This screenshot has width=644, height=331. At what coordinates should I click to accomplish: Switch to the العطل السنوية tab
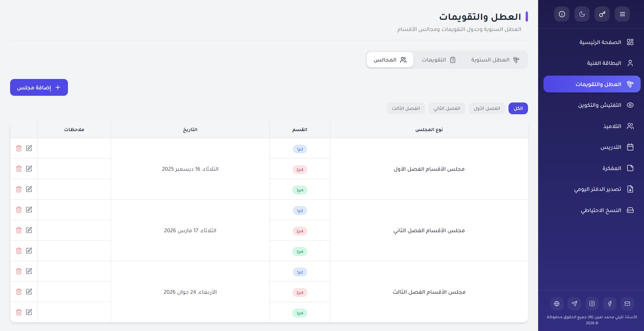click(x=495, y=60)
